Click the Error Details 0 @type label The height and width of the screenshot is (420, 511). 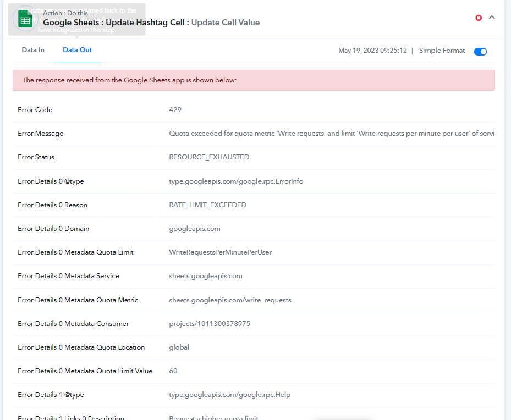51,181
